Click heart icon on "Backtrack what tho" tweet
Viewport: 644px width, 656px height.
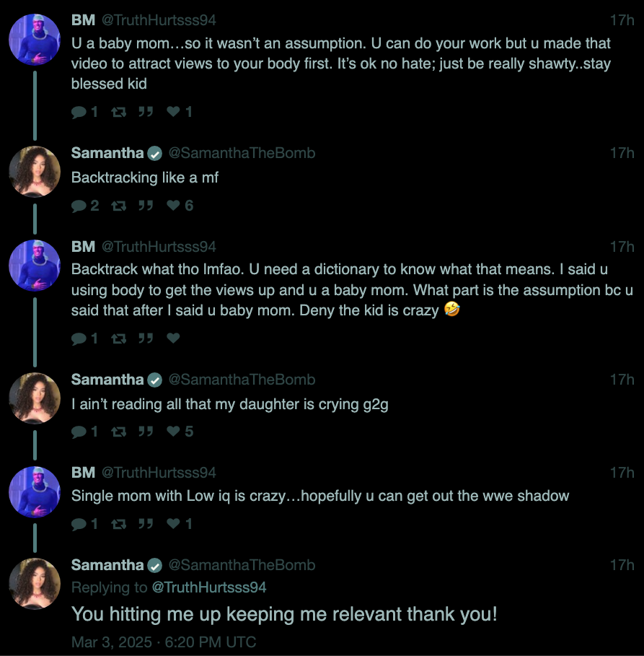point(173,338)
